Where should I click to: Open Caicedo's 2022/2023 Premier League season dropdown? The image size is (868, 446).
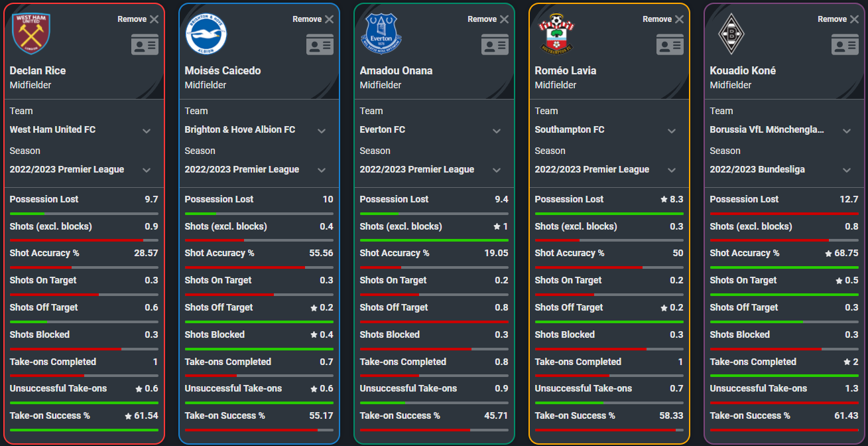tap(259, 170)
